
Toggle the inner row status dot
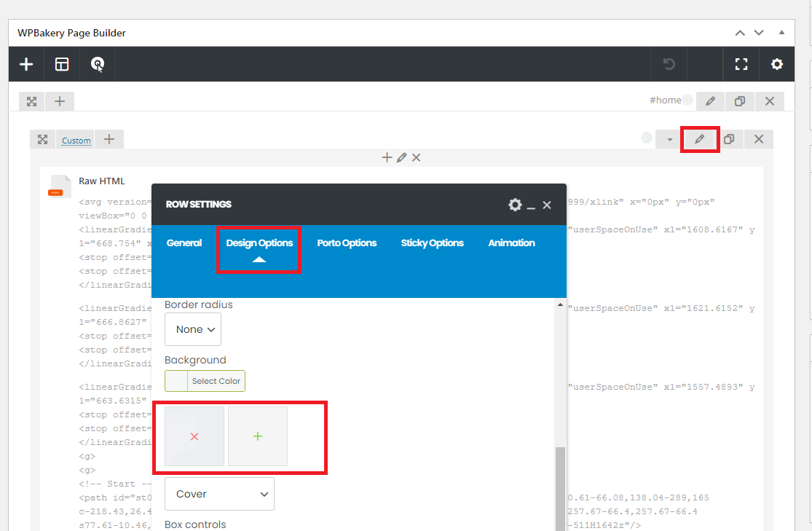tap(646, 138)
